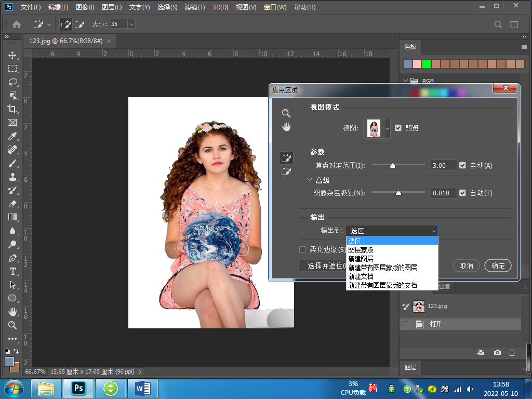Screen dimensions: 532x399
Task: Select the Horizontal Type tool
Action: coord(12,271)
